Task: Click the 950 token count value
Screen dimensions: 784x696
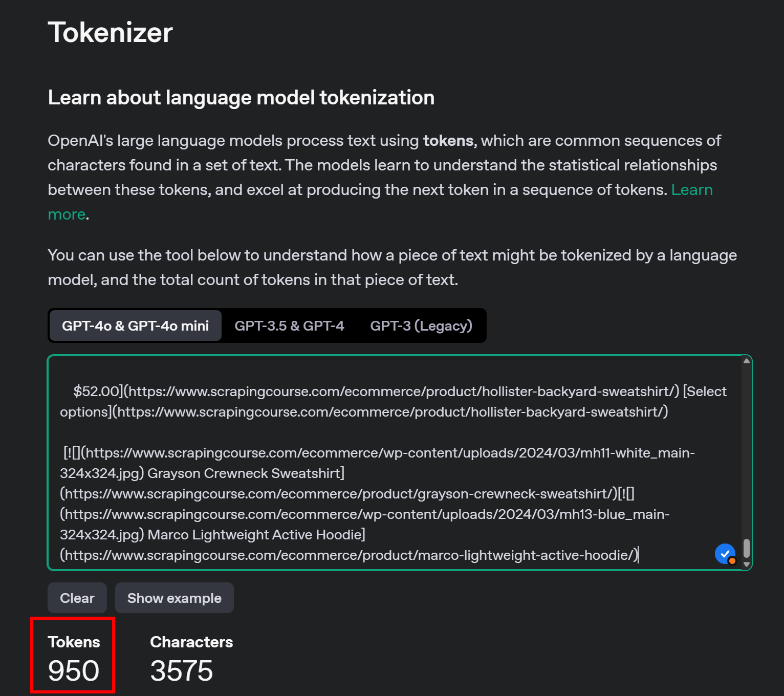Action: 74,671
